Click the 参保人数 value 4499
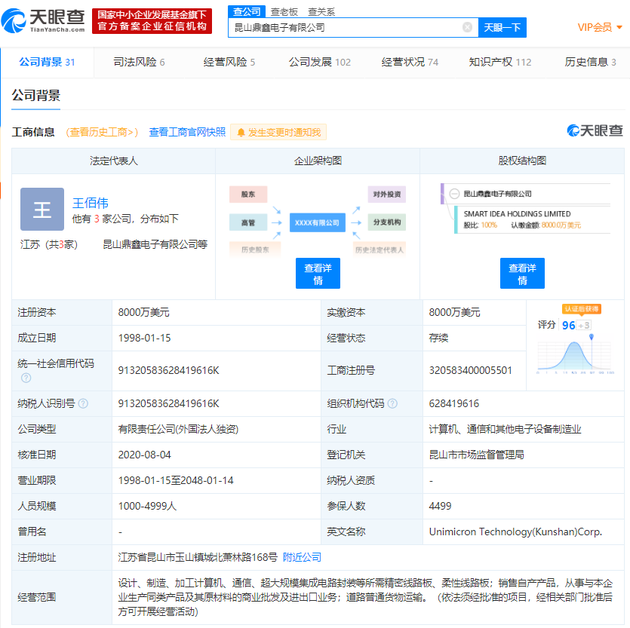This screenshot has height=628, width=630. click(440, 506)
